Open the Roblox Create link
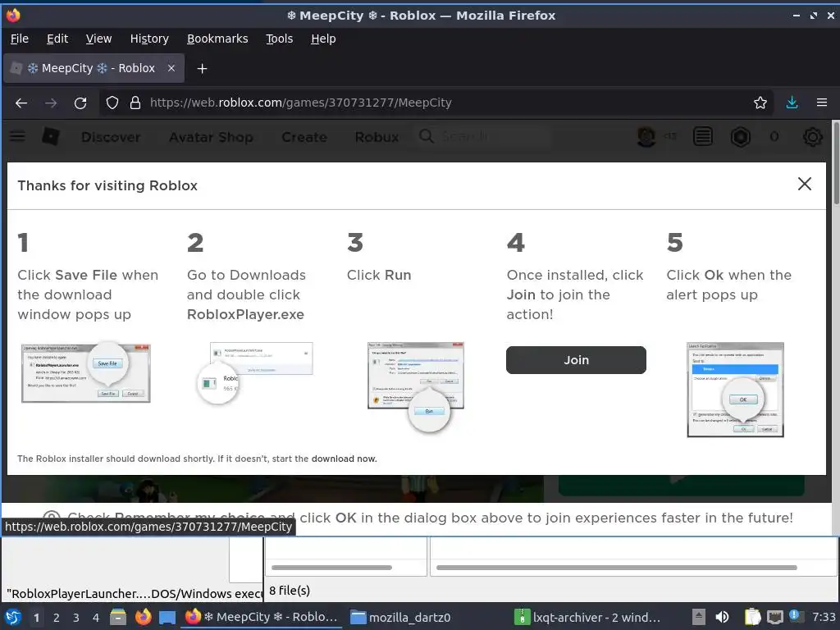This screenshot has width=840, height=630. [304, 137]
